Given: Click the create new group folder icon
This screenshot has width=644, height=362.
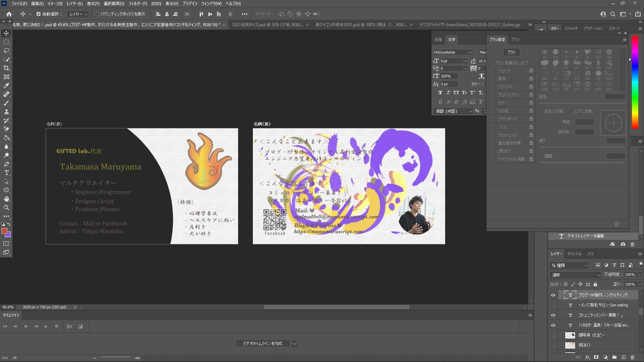Looking at the screenshot, I should pos(614,357).
